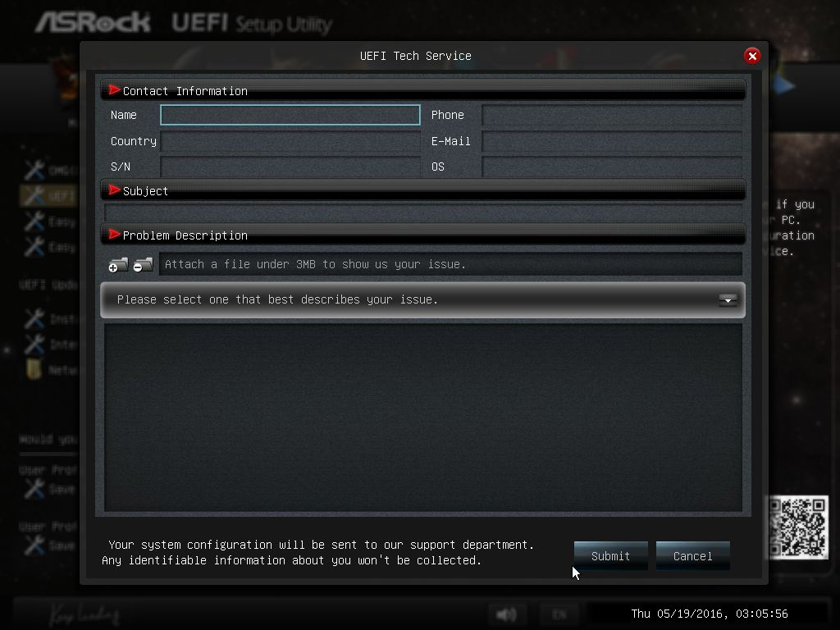Close the UEFI Tech Service dialog
Image resolution: width=840 pixels, height=630 pixels.
[x=752, y=56]
